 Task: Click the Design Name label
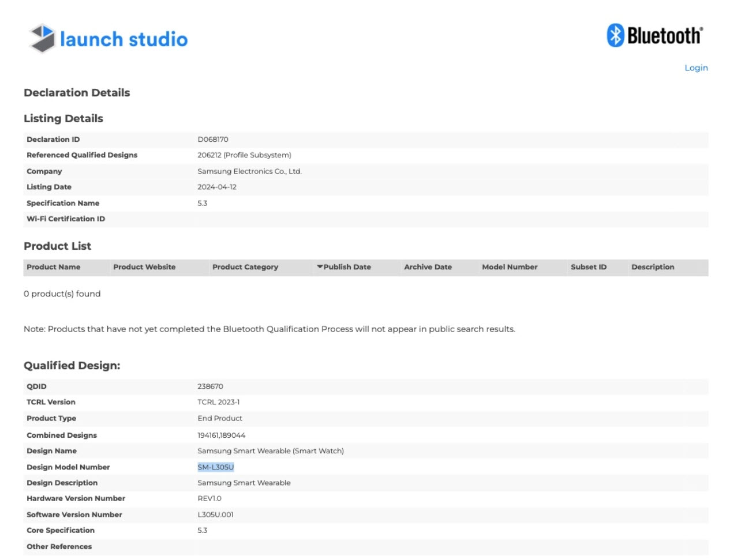[x=51, y=451]
